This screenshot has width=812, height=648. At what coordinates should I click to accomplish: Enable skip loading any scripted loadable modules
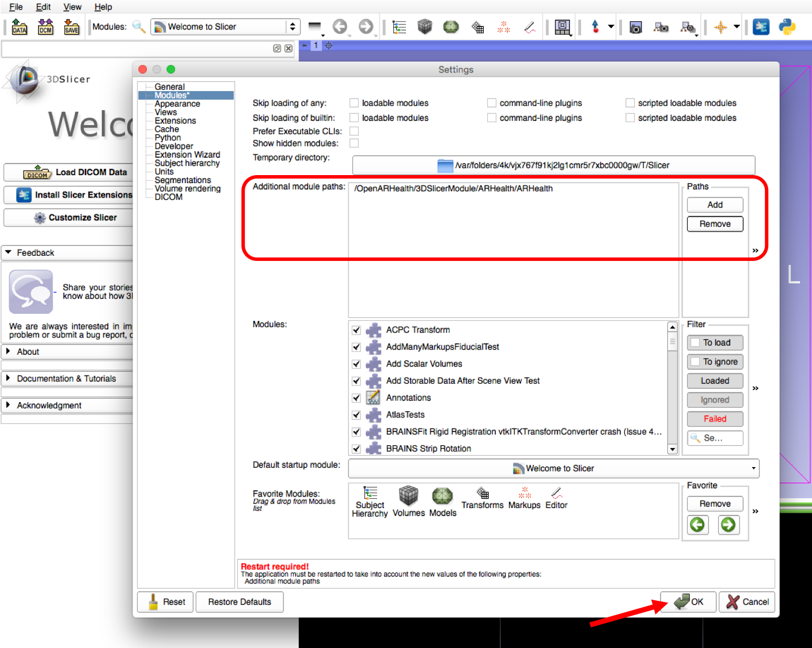[630, 103]
